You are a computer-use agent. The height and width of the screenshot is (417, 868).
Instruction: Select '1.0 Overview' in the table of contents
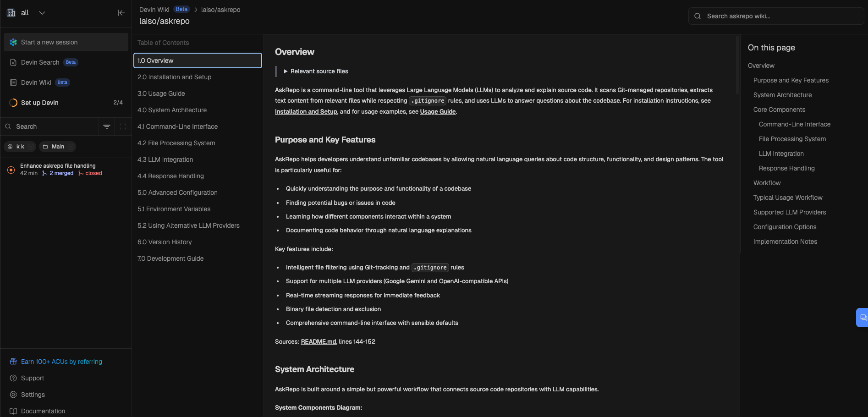point(198,60)
